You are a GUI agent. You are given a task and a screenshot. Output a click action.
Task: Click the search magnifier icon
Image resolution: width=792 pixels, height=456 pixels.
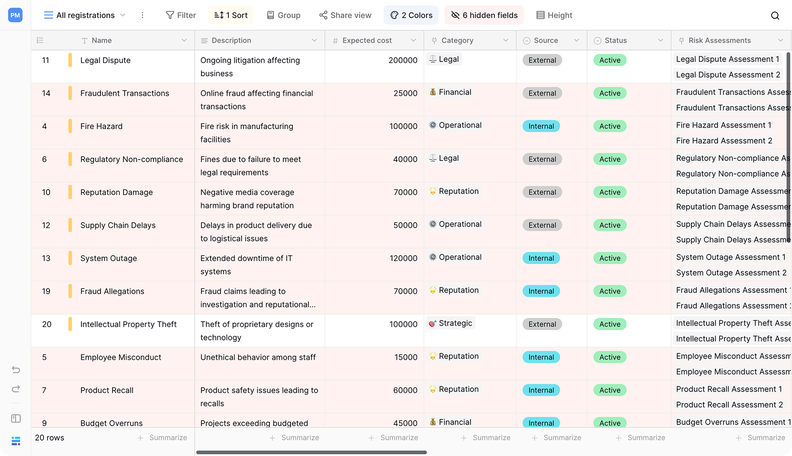(x=775, y=16)
